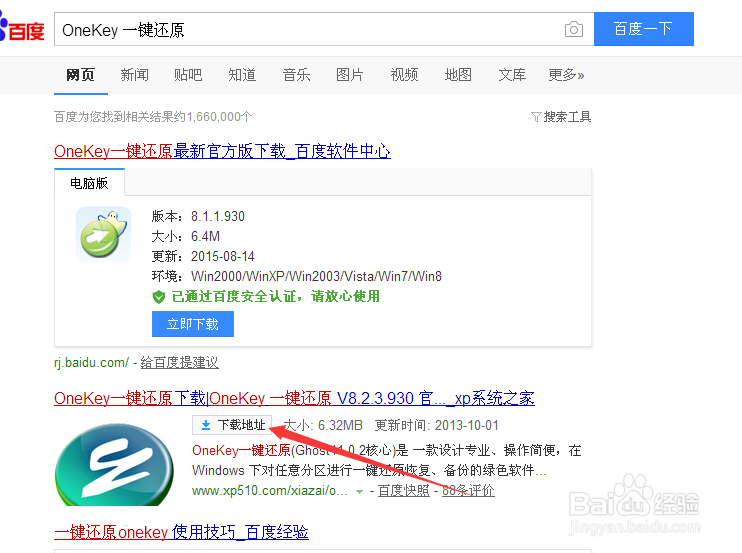Image resolution: width=742 pixels, height=553 pixels.
Task: Click the xp510 green globe thumbnail
Action: 114,464
